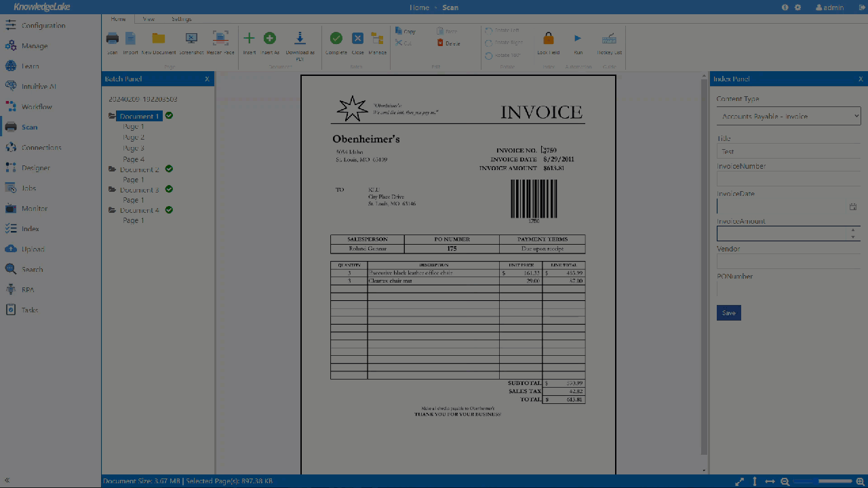
Task: Click the Title input field
Action: [x=789, y=151]
